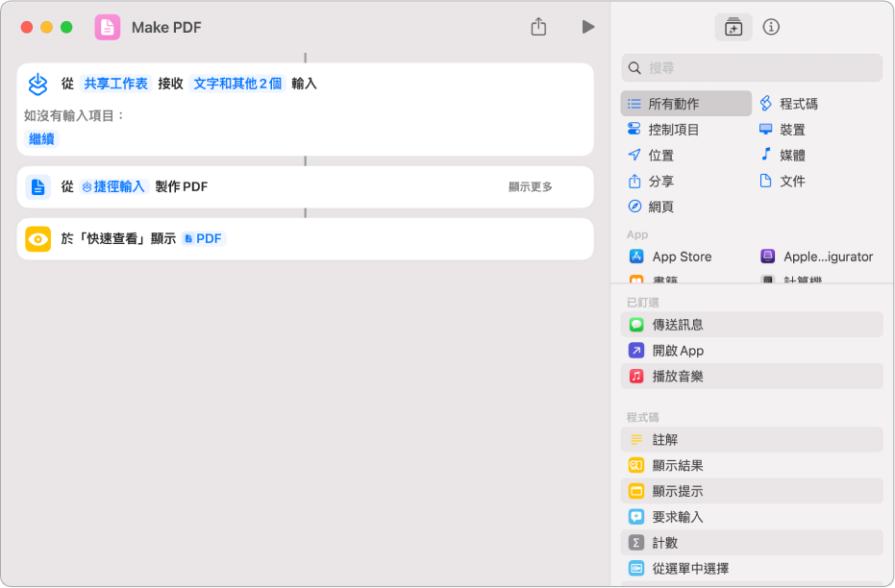This screenshot has height=588, width=895.
Task: Add the 要求輸入 action
Action: (x=752, y=517)
